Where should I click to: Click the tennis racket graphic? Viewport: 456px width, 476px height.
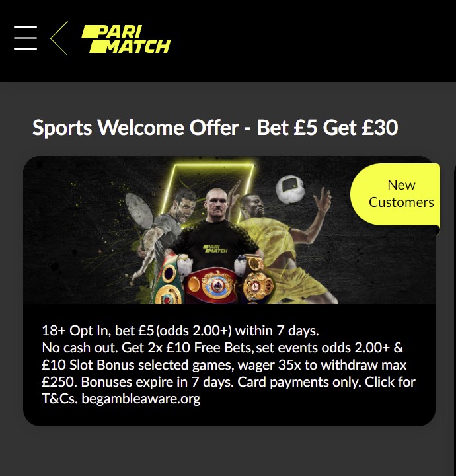pyautogui.click(x=137, y=211)
